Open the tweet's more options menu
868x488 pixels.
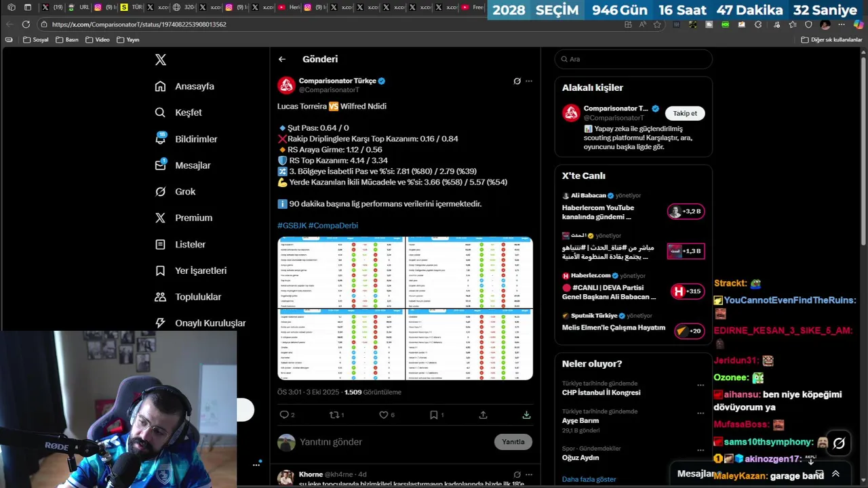(529, 81)
